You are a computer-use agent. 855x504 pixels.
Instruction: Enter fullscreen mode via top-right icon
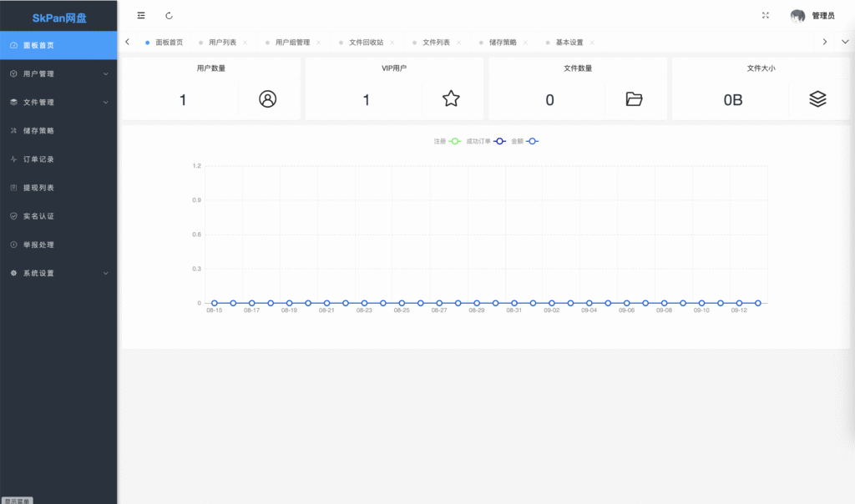pyautogui.click(x=766, y=15)
